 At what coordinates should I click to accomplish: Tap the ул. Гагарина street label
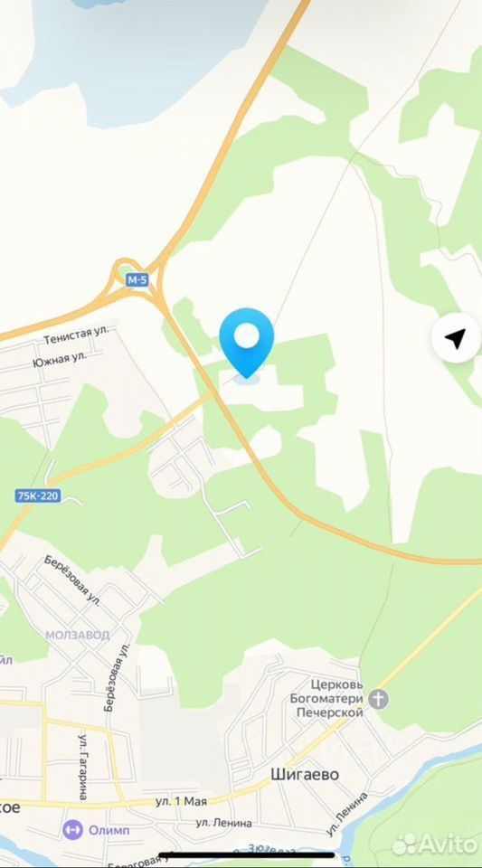pyautogui.click(x=83, y=767)
